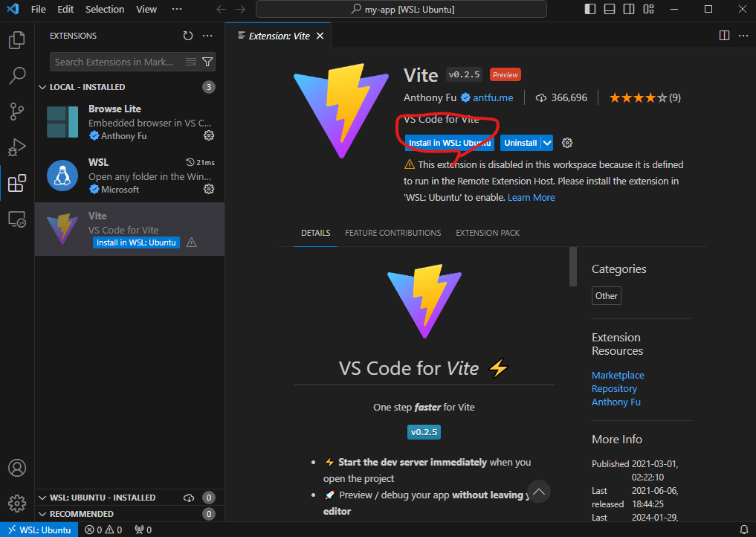
Task: Open WSL extension manage gear
Action: pyautogui.click(x=209, y=189)
